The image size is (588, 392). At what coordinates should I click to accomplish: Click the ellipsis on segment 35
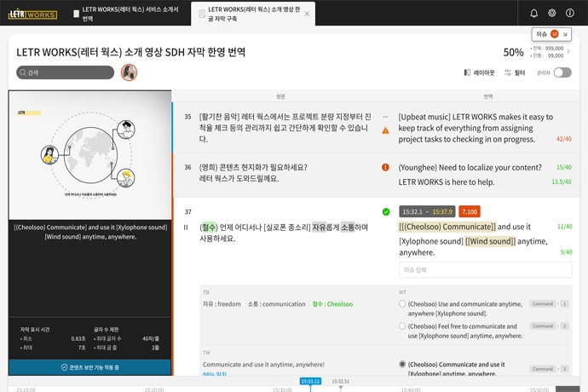pos(385,117)
